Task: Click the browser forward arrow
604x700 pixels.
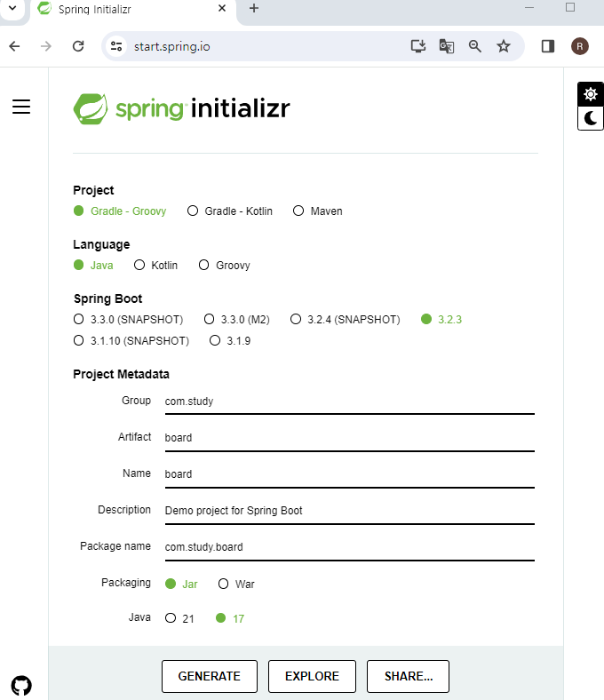Action: (46, 46)
